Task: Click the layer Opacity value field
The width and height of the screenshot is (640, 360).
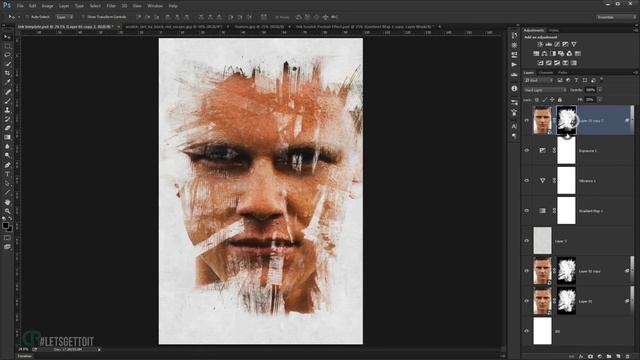Action: point(591,90)
